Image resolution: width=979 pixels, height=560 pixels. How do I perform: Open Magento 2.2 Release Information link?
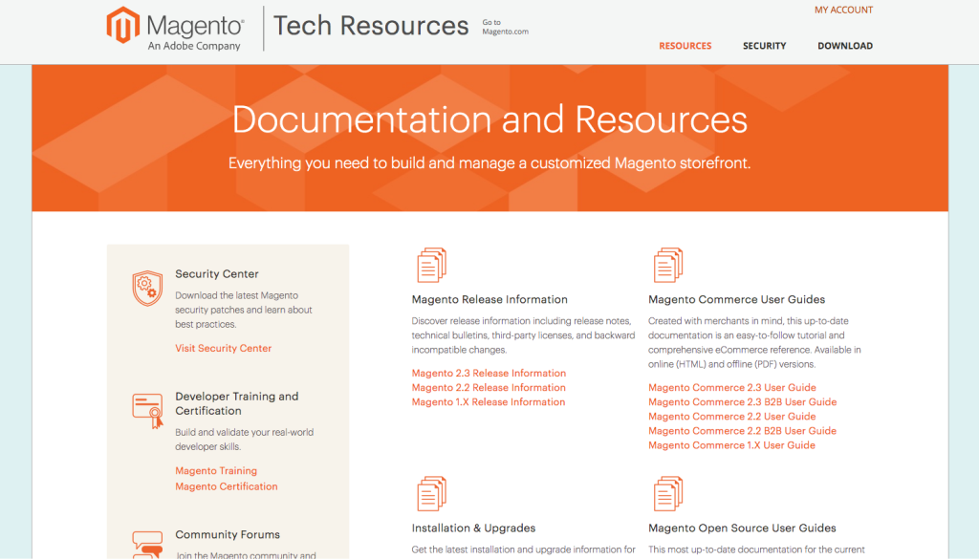click(x=489, y=388)
